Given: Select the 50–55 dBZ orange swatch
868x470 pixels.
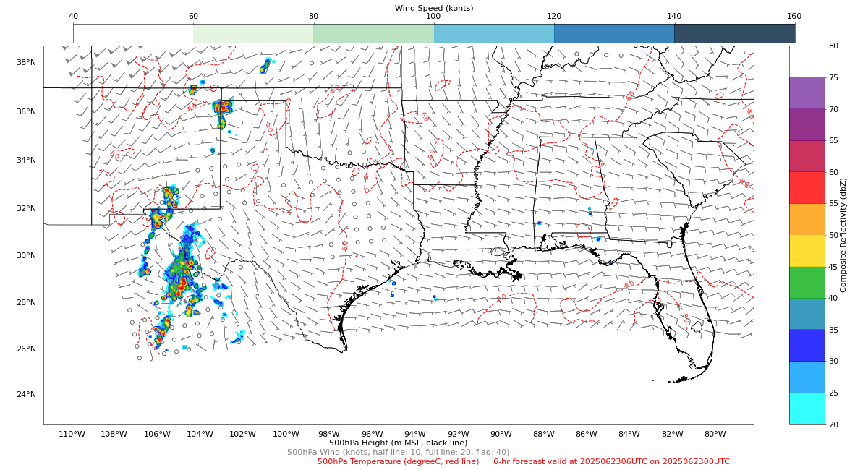Looking at the screenshot, I should tap(807, 219).
